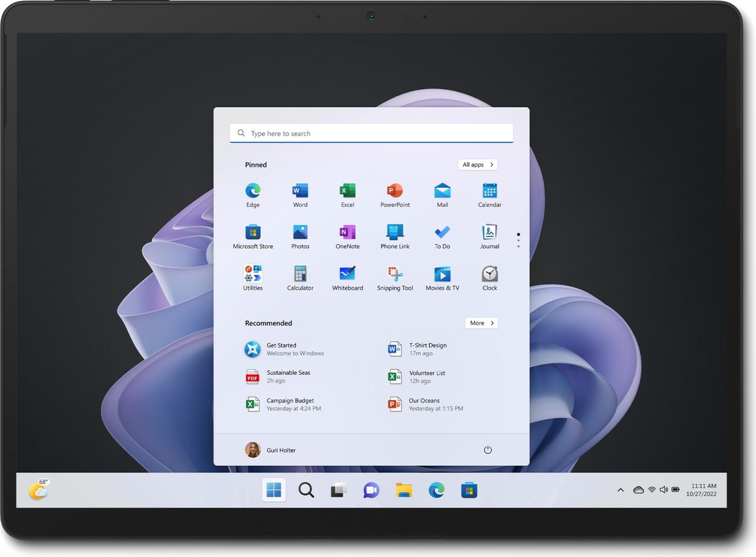756x557 pixels.
Task: Open the weather widget showing 68°
Action: tap(39, 489)
